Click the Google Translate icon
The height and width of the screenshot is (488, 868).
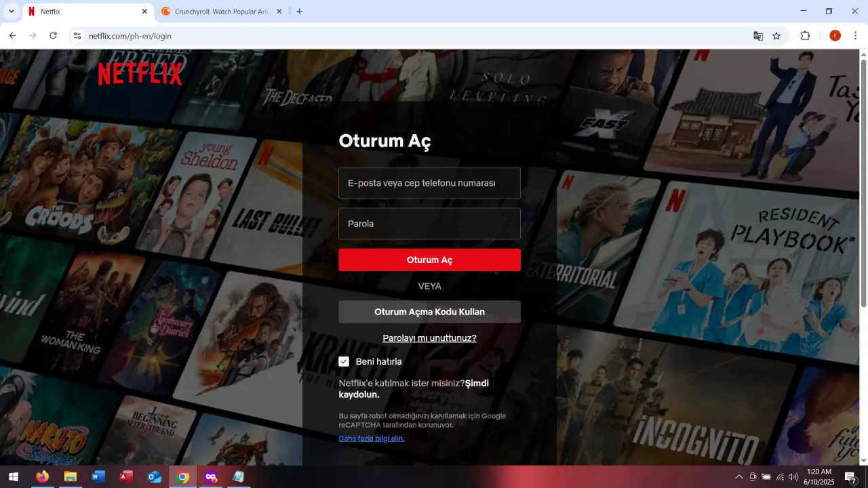tap(758, 36)
